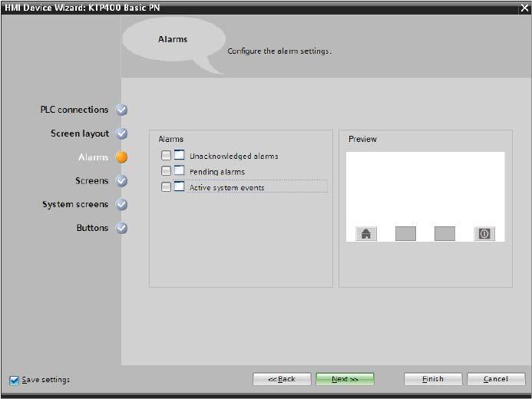
Task: Click the Screen layout step checkmark icon
Action: (x=121, y=134)
